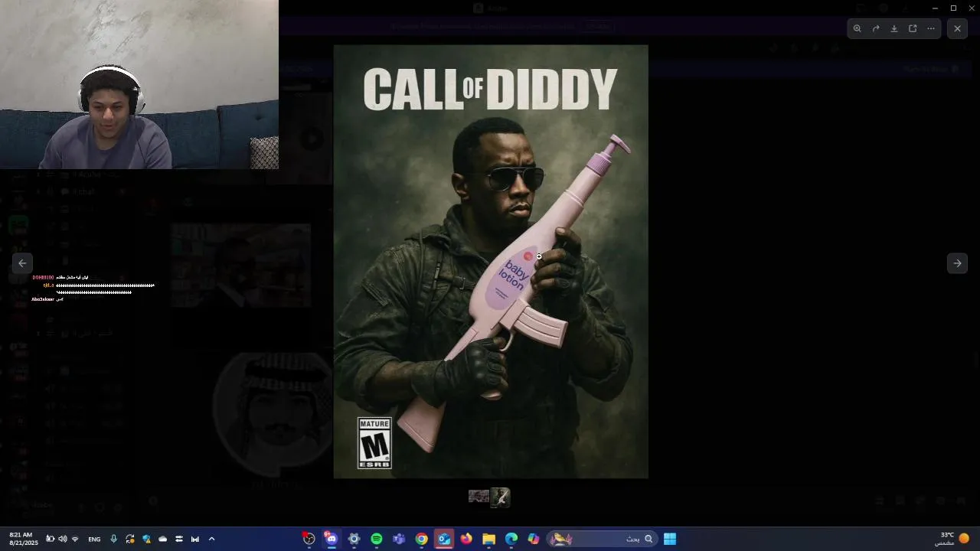Screen dimensions: 980x551
Task: Open Microsoft Edge from the taskbar
Action: [x=511, y=539]
